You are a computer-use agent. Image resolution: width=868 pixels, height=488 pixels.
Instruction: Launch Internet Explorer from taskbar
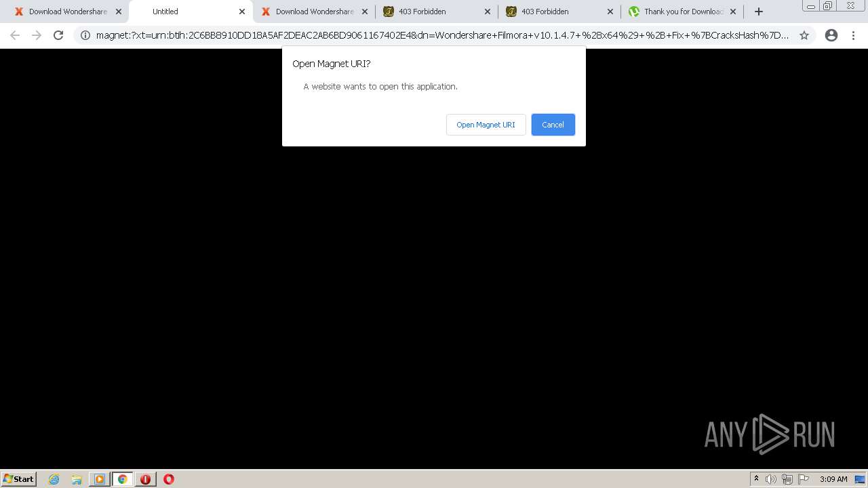click(x=54, y=479)
